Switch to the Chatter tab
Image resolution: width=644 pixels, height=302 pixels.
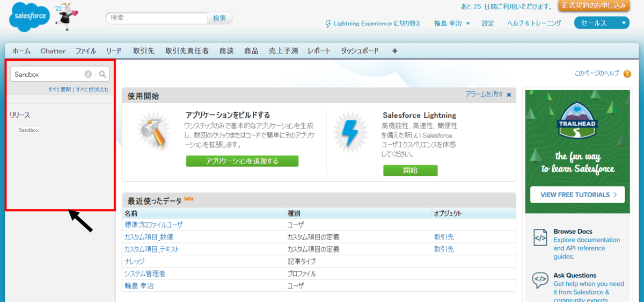[x=53, y=51]
